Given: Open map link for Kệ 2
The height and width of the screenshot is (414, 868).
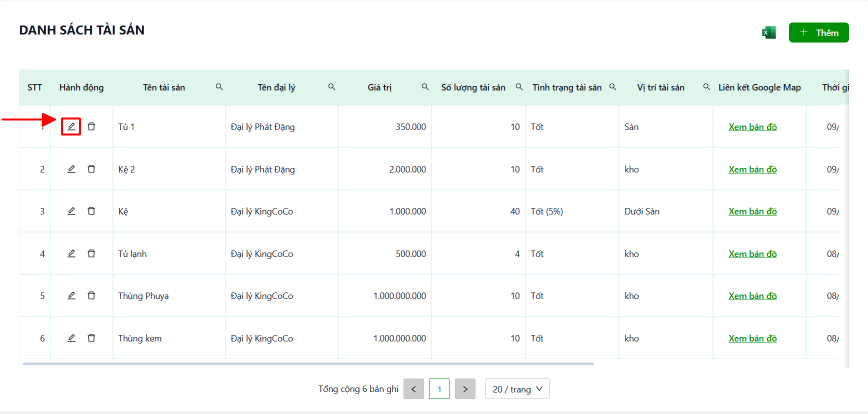Looking at the screenshot, I should point(752,169).
